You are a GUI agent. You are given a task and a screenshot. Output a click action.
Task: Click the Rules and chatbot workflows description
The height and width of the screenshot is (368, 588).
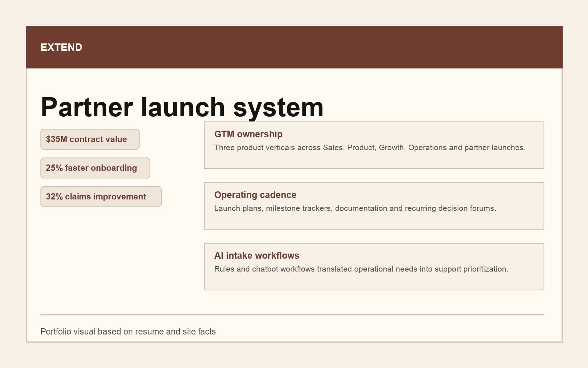[361, 269]
